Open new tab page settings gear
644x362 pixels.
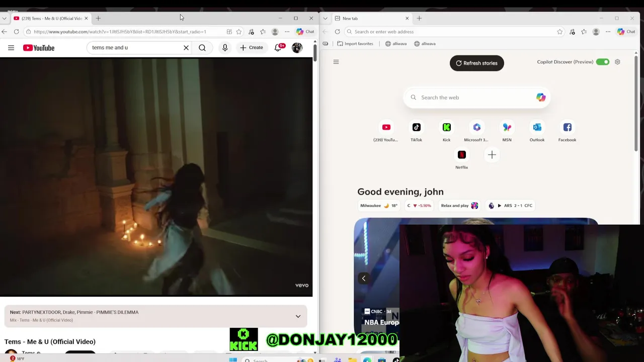[617, 62]
